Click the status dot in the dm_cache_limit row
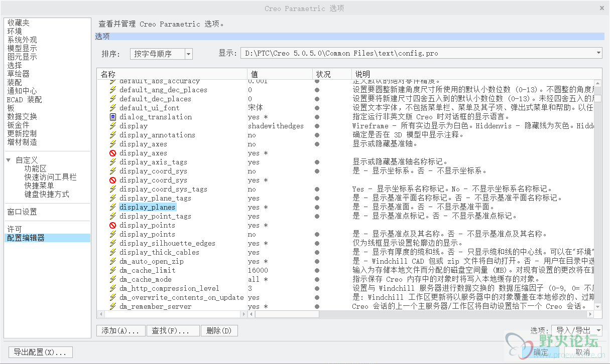Image resolution: width=610 pixels, height=364 pixels. [x=317, y=270]
